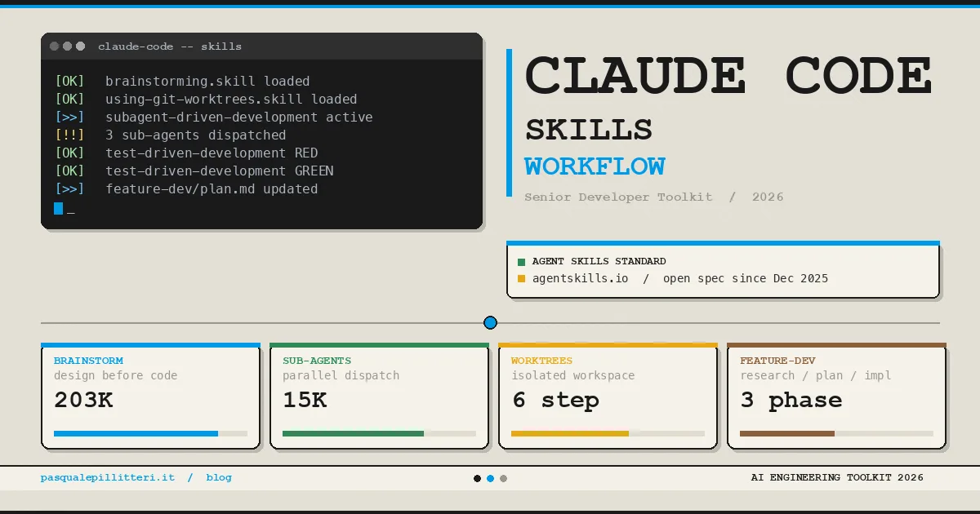Open the pasqualepillitteri.it link

pos(108,478)
